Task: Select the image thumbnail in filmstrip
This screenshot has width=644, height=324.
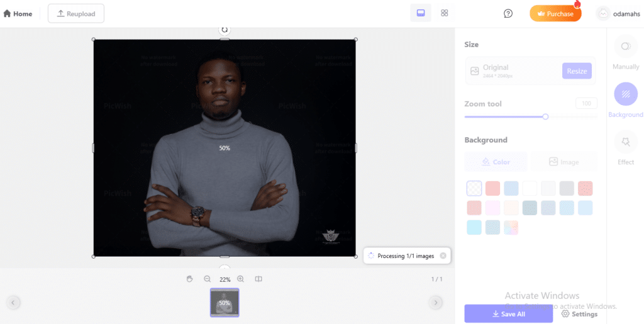Action: (225, 303)
